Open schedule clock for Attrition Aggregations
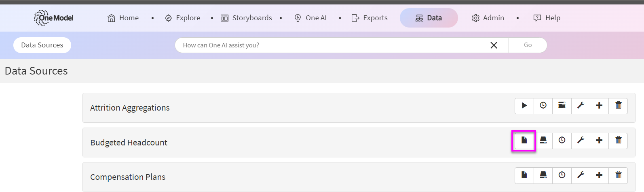This screenshot has width=644, height=192. click(x=543, y=106)
